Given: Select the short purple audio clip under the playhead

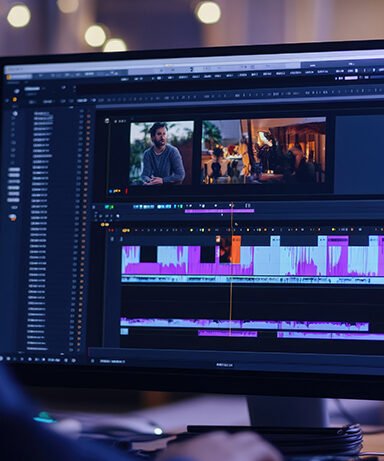Looking at the screenshot, I should (x=228, y=333).
